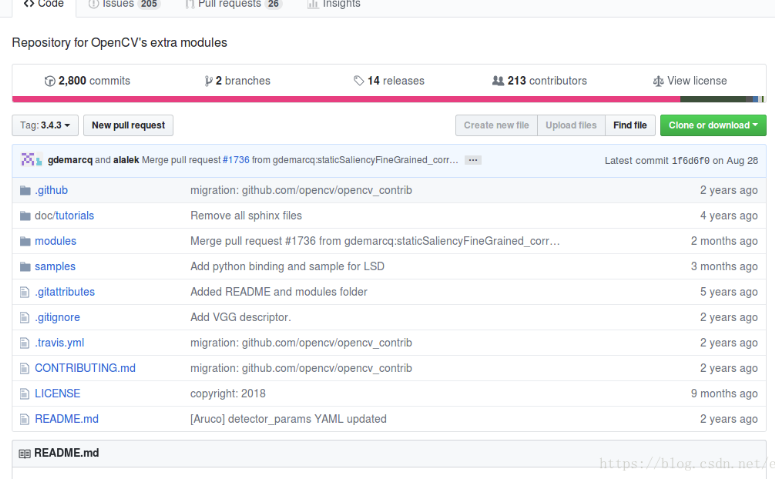
Task: Click the commits history clock icon
Action: point(50,81)
